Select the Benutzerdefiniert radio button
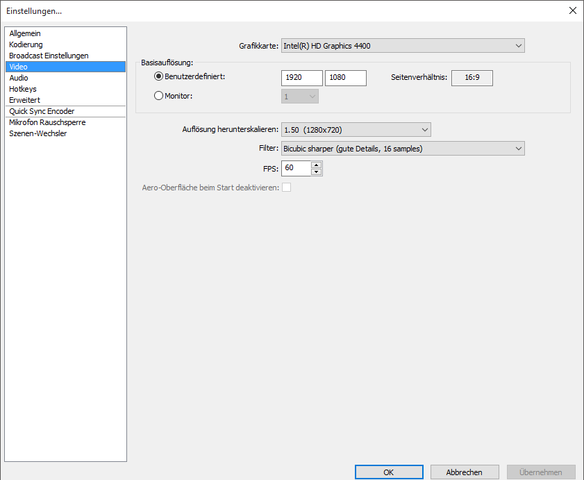Image resolution: width=584 pixels, height=480 pixels. (158, 76)
